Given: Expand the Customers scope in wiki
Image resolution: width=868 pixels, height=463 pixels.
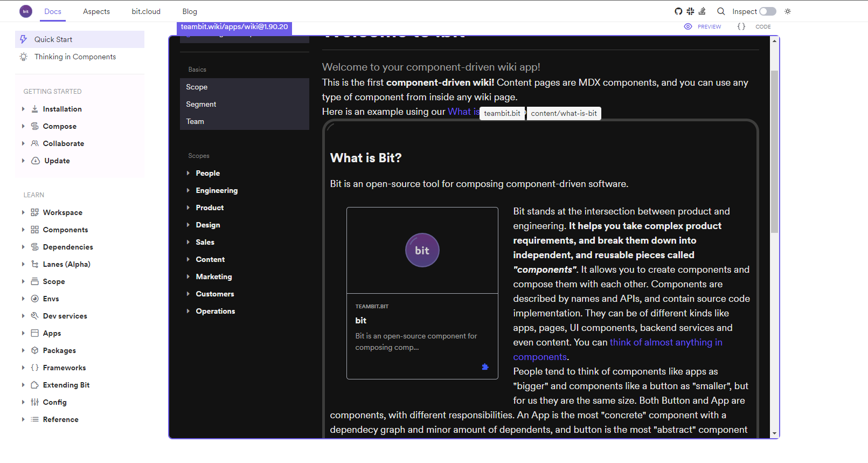Looking at the screenshot, I should click(188, 294).
